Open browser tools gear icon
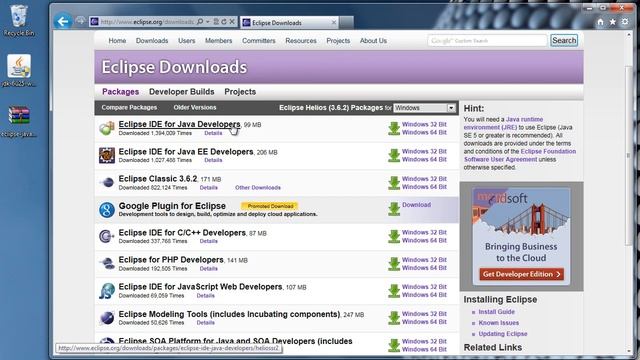The width and height of the screenshot is (640, 360). pos(625,22)
